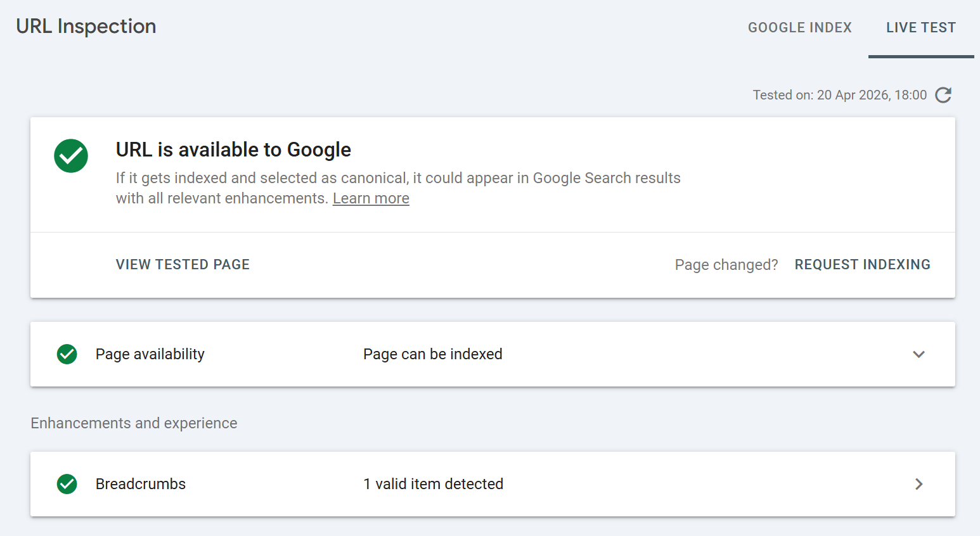Open Breadcrumbs details via the right arrow

pos(919,484)
